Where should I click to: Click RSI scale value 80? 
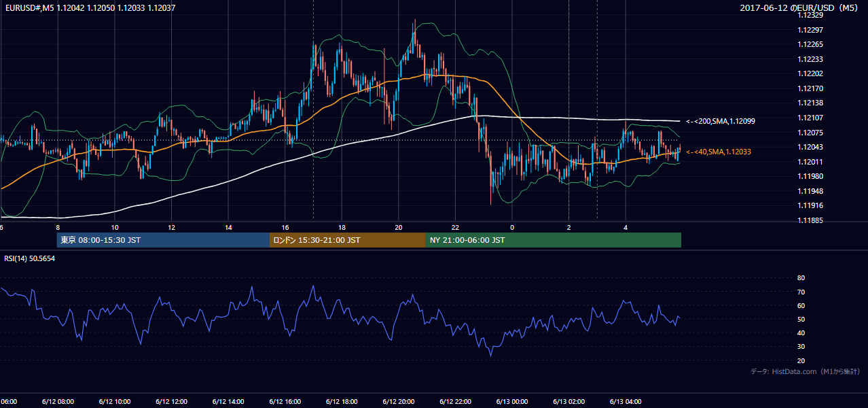tap(801, 278)
